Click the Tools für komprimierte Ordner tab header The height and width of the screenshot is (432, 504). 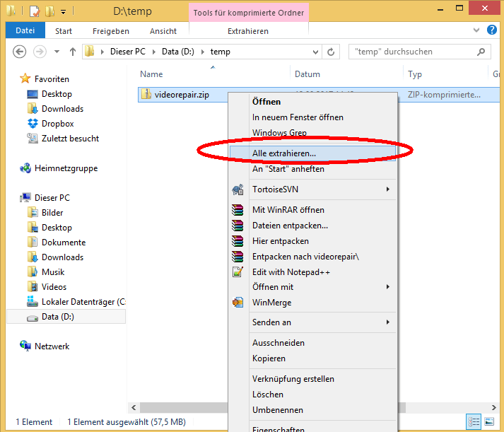(248, 13)
